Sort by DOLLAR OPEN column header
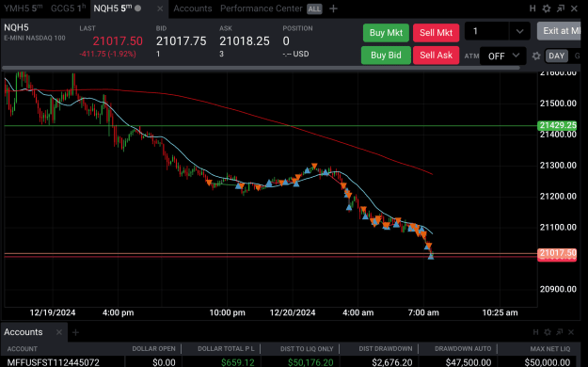The height and width of the screenshot is (367, 588). (x=153, y=348)
